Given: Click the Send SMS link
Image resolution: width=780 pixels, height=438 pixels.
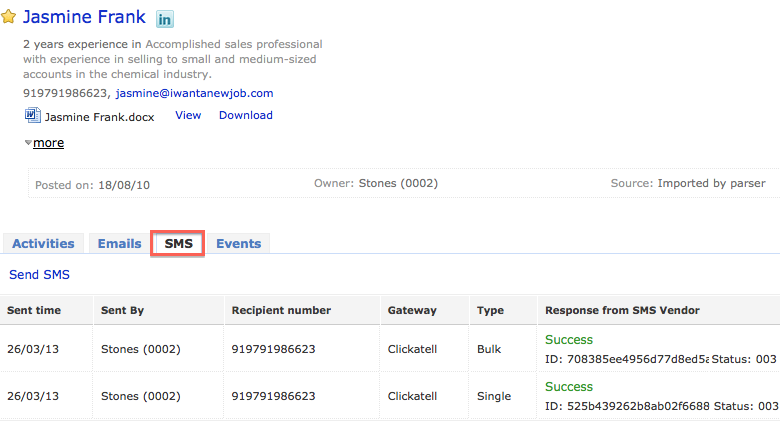Looking at the screenshot, I should point(39,275).
